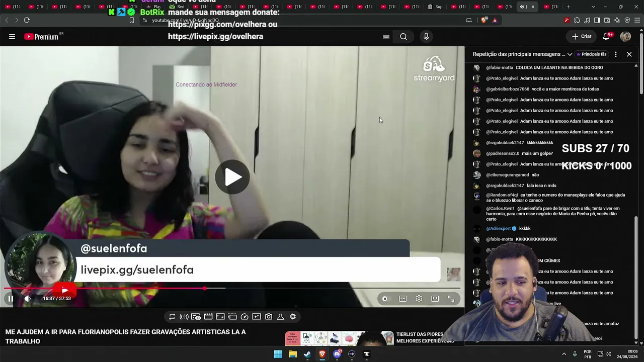Click the dotted-top window icon below video
The width and height of the screenshot is (644, 362).
(x=232, y=317)
